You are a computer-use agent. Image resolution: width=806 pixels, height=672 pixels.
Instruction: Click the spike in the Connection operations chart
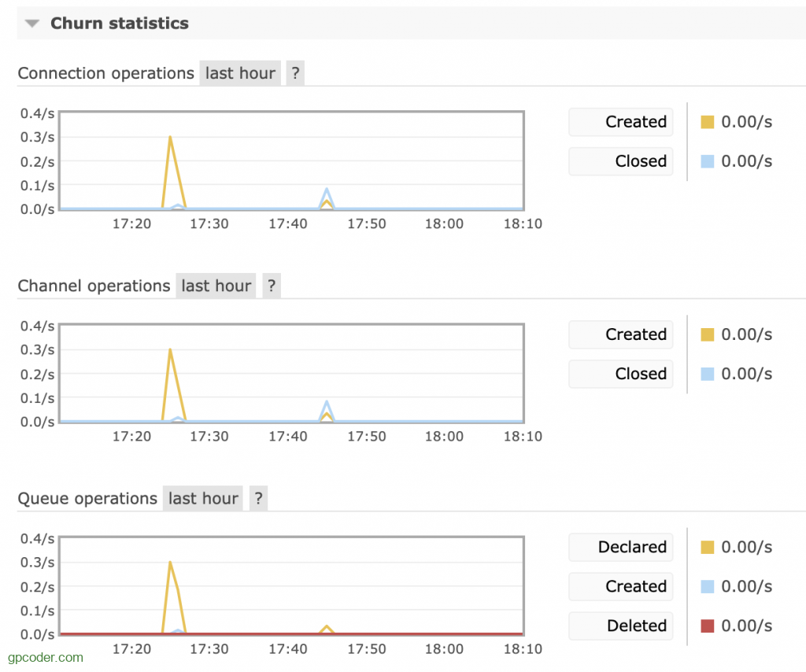coord(170,138)
